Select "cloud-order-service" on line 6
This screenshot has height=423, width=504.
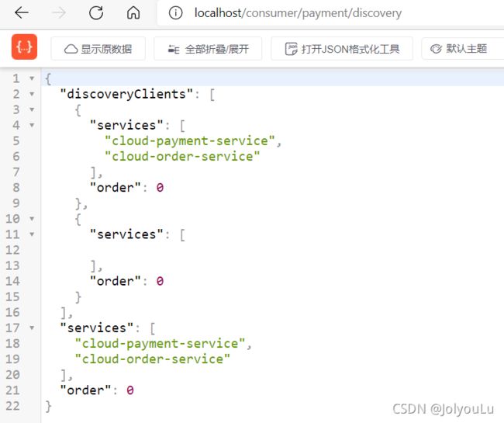(x=182, y=156)
